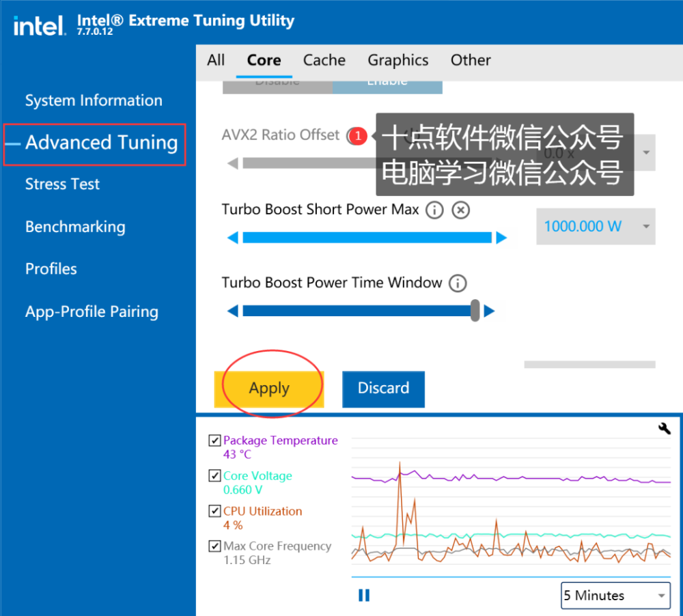
Task: Select Advanced Tuning in the sidebar
Action: (x=101, y=143)
